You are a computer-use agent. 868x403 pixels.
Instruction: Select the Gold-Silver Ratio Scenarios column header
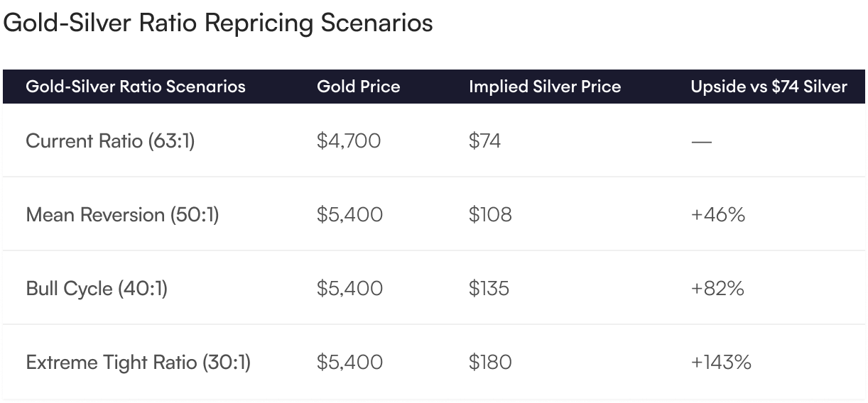[136, 87]
